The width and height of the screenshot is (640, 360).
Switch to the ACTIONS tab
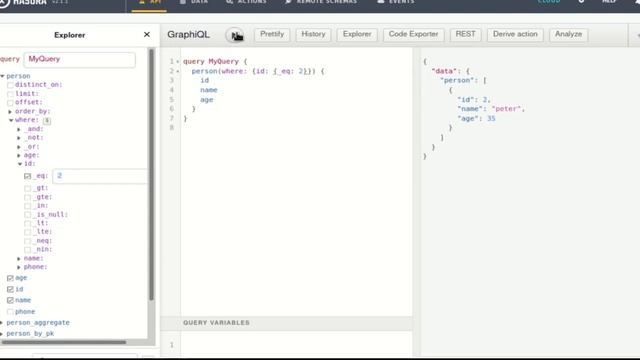(246, 2)
